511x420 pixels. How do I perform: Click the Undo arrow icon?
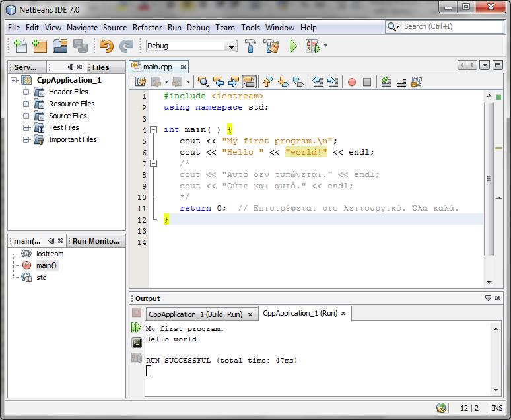pos(106,46)
